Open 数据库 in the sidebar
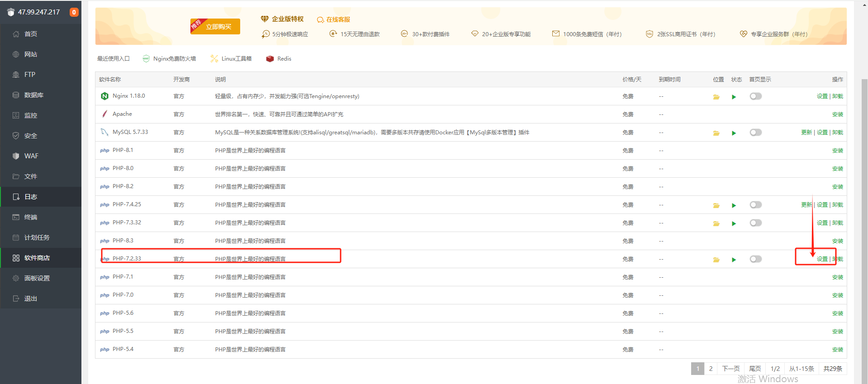Image resolution: width=868 pixels, height=384 pixels. [33, 95]
